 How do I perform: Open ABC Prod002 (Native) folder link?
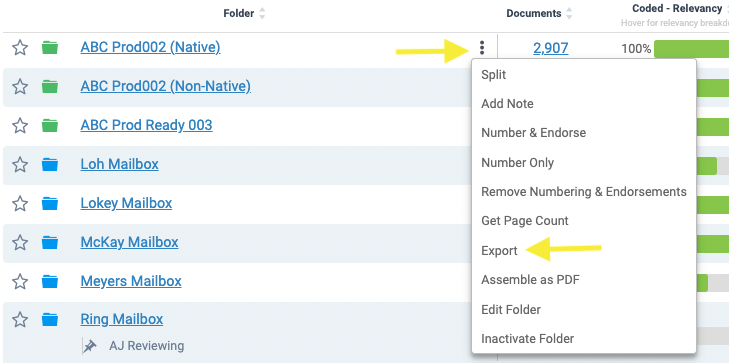point(150,47)
